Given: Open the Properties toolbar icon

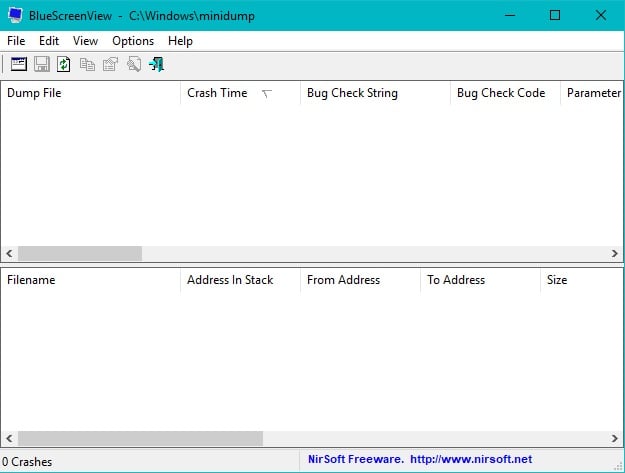Looking at the screenshot, I should (110, 64).
